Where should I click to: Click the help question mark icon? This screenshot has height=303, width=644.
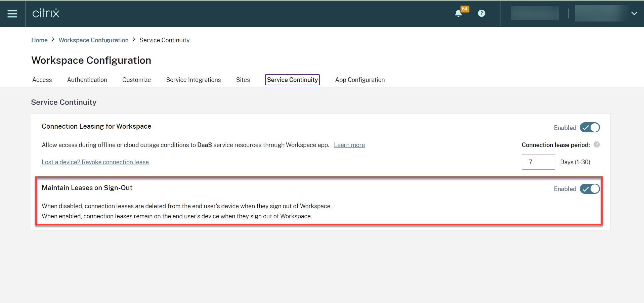[481, 13]
